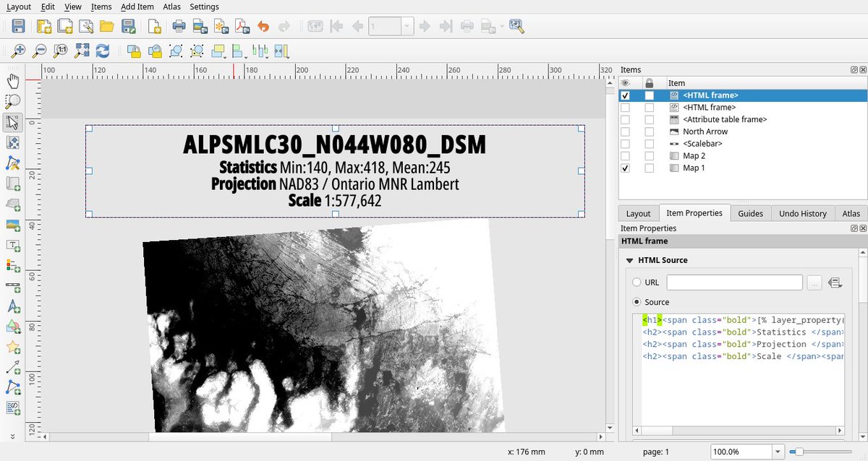Switch to the Undo History tab

803,213
